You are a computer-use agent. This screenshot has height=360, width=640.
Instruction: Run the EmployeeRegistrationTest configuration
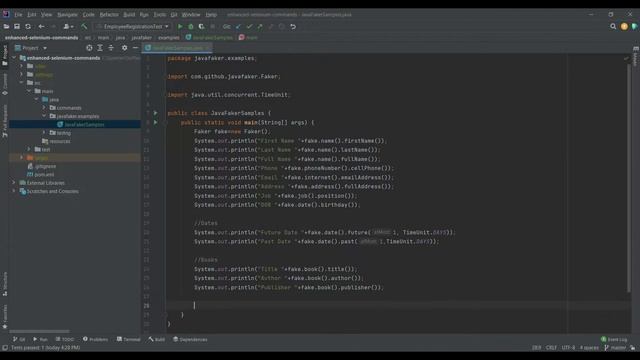[x=180, y=27]
